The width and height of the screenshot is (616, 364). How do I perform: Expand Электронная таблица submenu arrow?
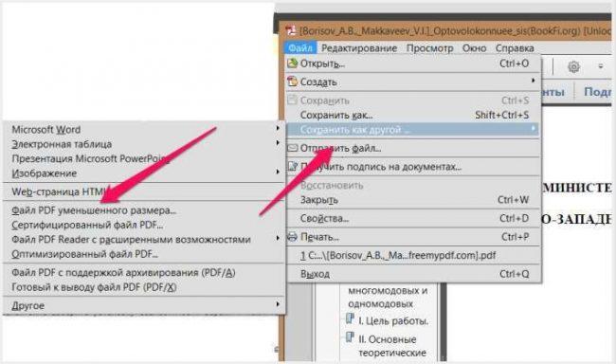coord(278,143)
